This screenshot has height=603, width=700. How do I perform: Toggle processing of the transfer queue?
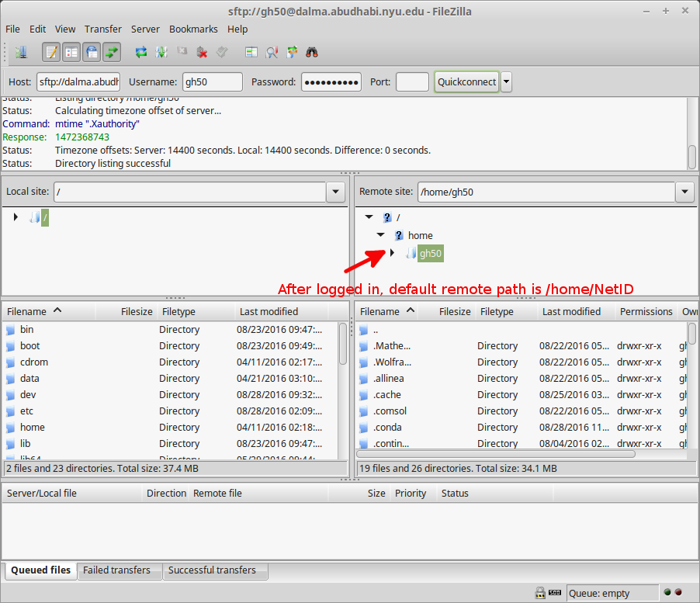coord(161,53)
